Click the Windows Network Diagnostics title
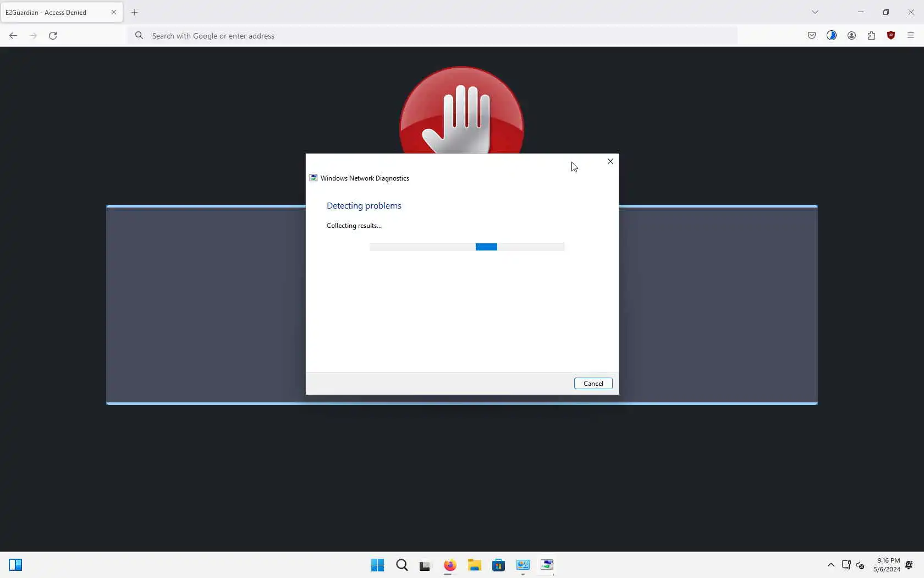The image size is (924, 578). (365, 178)
